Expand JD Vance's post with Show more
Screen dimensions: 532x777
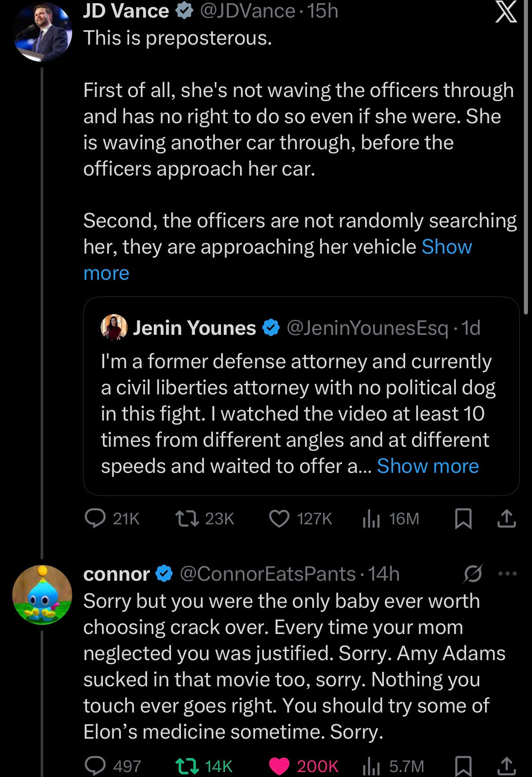tap(447, 247)
